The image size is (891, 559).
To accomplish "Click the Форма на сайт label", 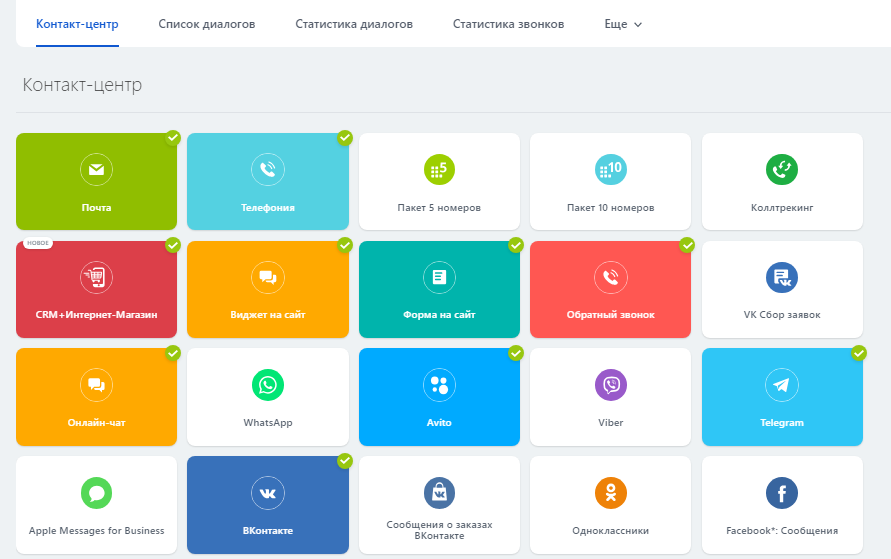I will pos(439,315).
